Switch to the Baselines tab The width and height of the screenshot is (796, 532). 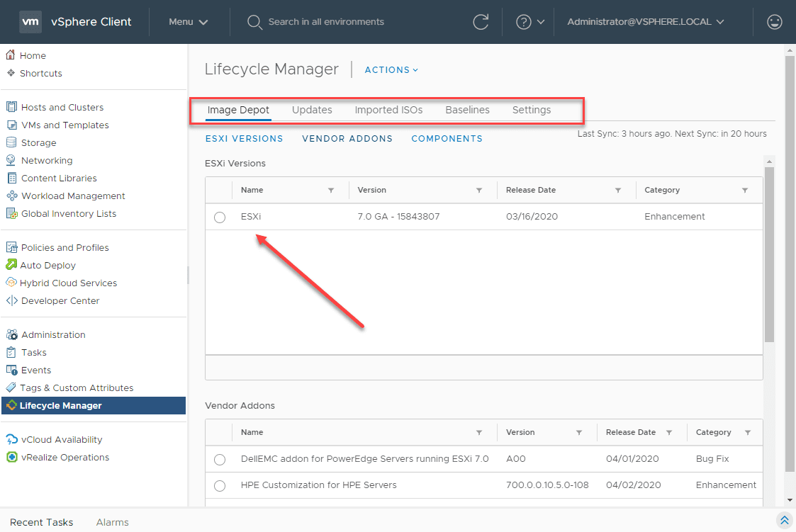pos(467,110)
